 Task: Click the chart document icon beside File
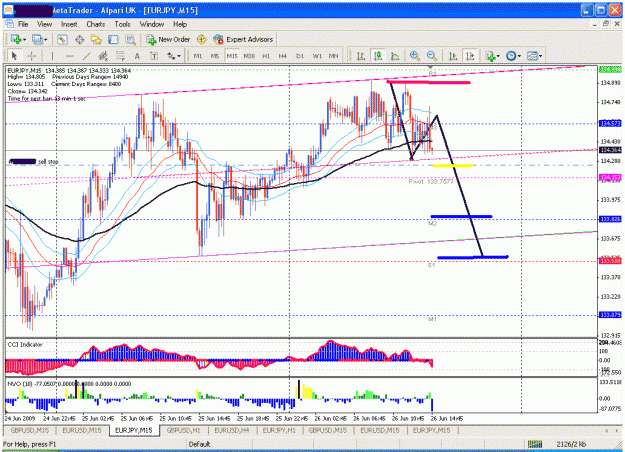pos(9,24)
